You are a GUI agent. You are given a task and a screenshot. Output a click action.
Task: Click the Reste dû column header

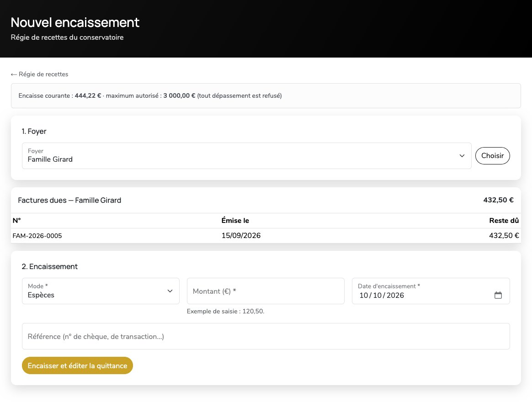tap(504, 221)
